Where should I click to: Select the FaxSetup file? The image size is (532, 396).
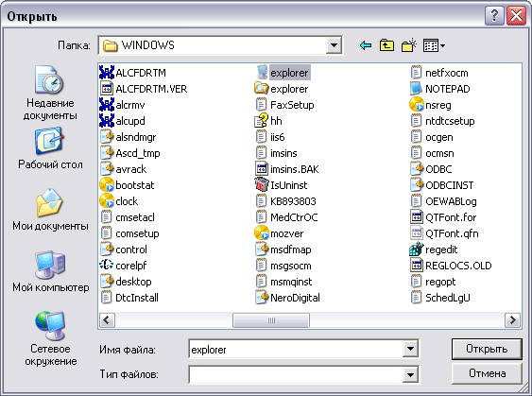coord(285,105)
